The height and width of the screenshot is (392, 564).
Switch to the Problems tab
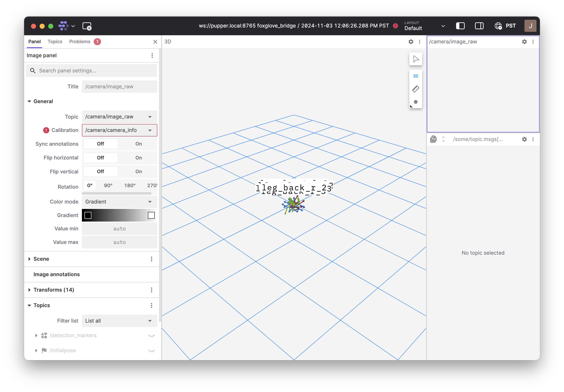click(85, 41)
